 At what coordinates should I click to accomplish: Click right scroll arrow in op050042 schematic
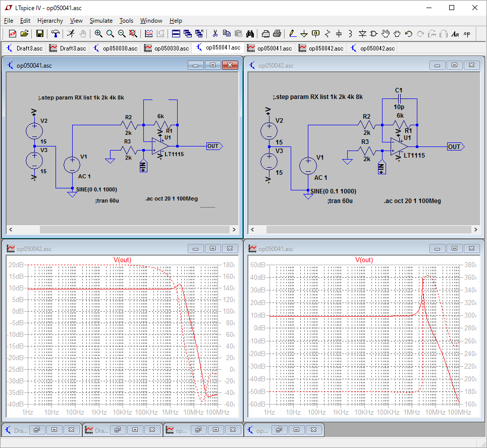(475, 229)
